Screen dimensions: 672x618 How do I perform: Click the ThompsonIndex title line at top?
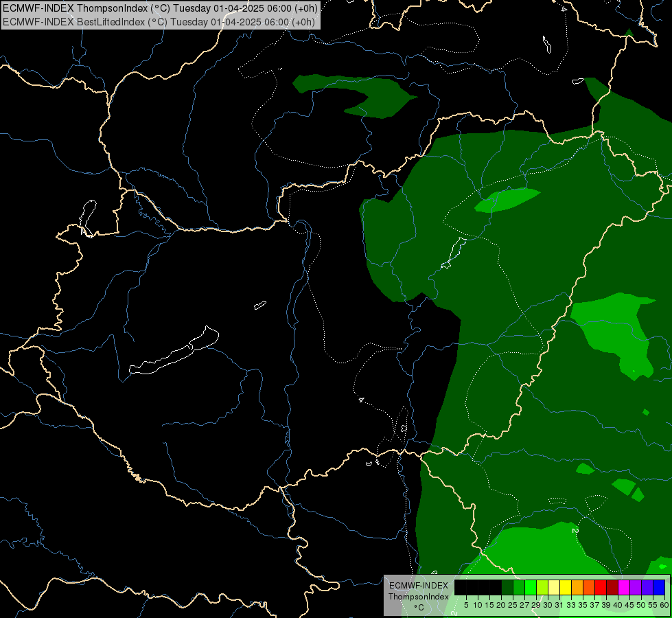click(161, 8)
